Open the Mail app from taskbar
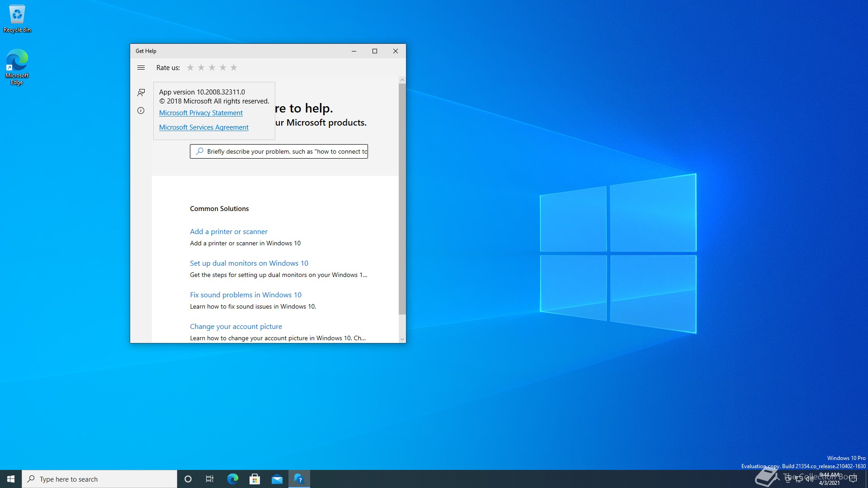 (277, 479)
